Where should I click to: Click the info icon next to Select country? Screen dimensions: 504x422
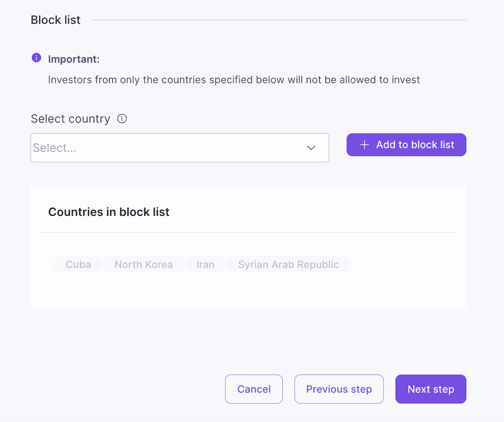pyautogui.click(x=122, y=118)
